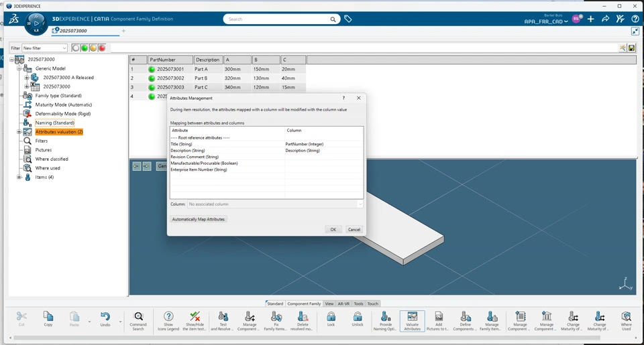Click the Copy toolbar icon
The width and height of the screenshot is (644, 345).
[48, 319]
